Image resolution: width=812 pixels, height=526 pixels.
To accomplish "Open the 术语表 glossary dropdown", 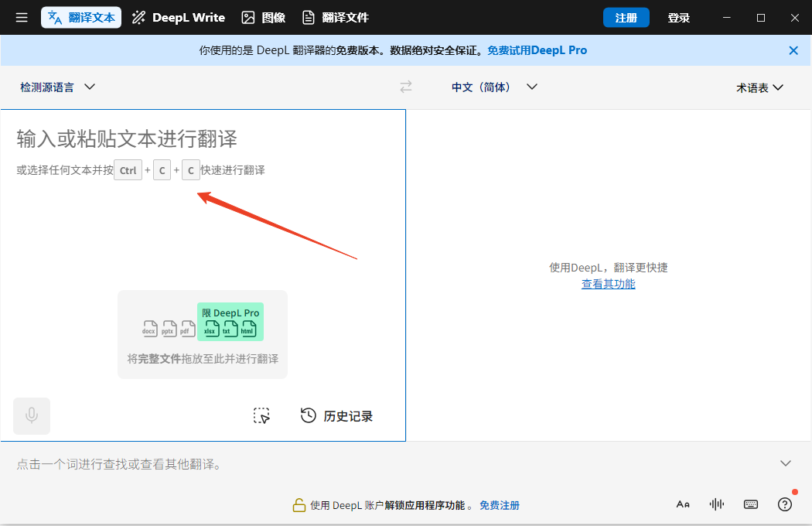I will coord(759,87).
